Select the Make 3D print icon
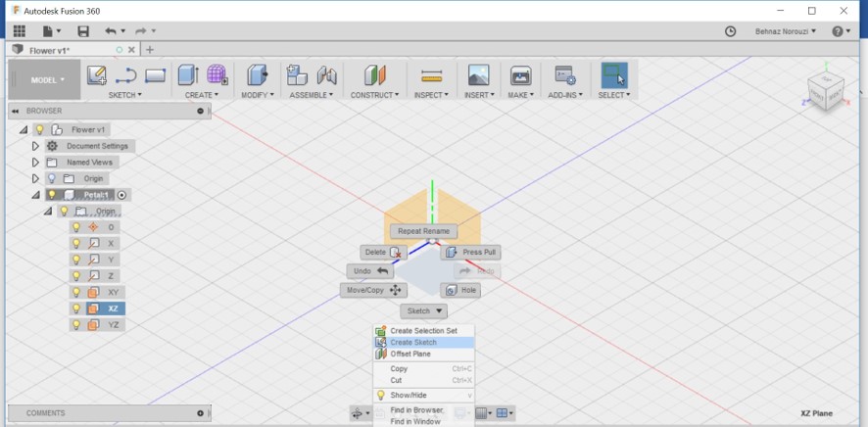The height and width of the screenshot is (427, 868). click(x=520, y=75)
